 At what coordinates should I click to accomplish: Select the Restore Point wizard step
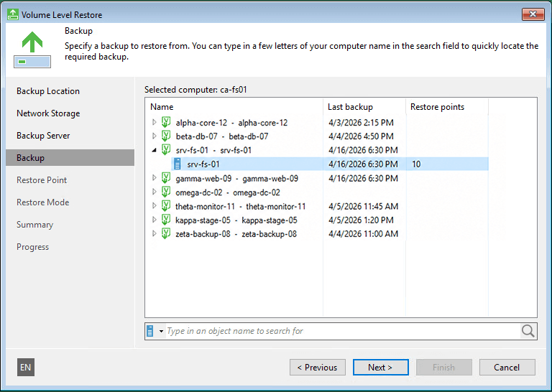pyautogui.click(x=42, y=180)
